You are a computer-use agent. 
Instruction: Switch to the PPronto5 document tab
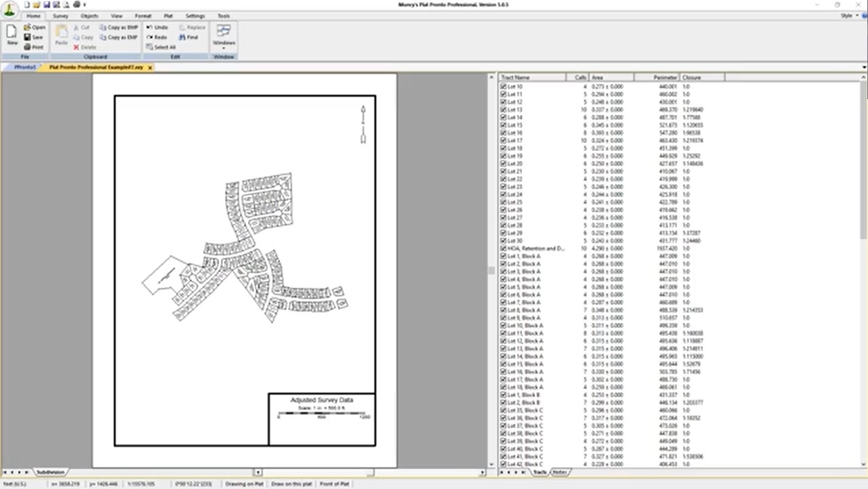pyautogui.click(x=24, y=68)
